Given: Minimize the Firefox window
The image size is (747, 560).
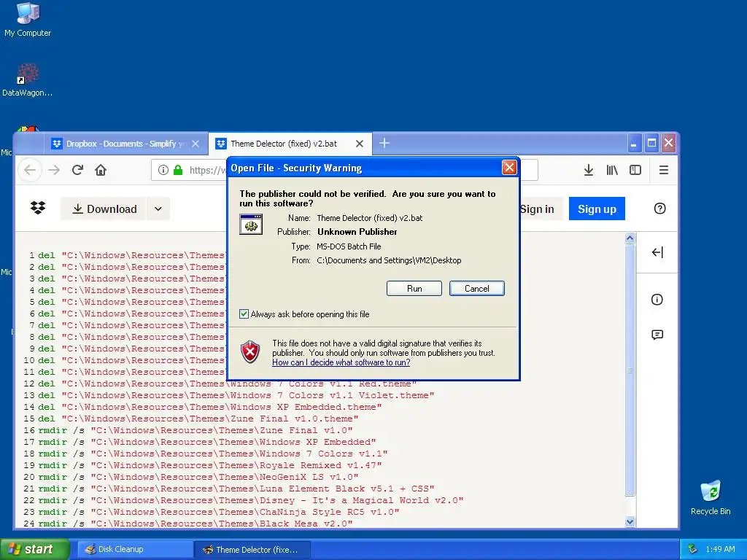Looking at the screenshot, I should 634,143.
